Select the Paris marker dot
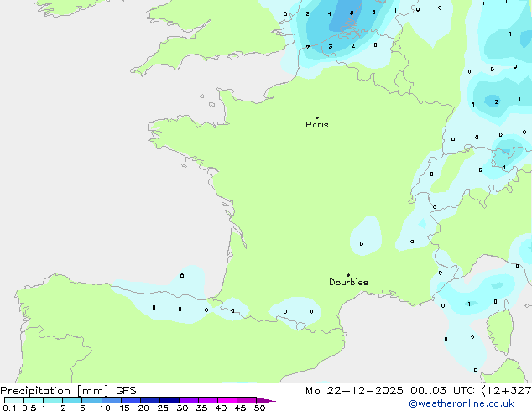Viewport: 532px width, 411px height. coord(317,117)
